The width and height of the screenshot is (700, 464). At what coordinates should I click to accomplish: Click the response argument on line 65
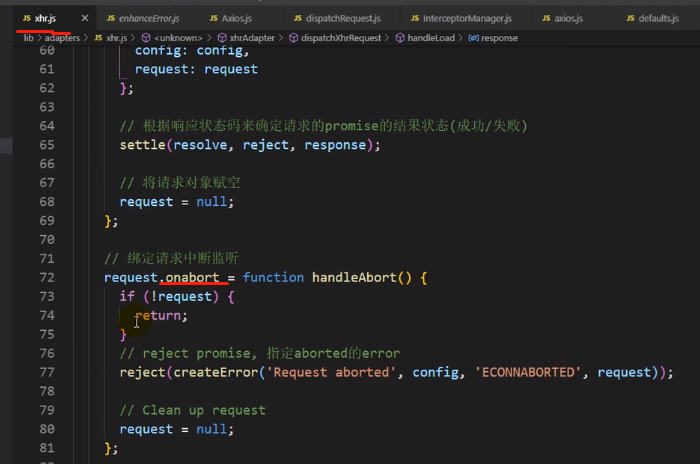click(335, 145)
